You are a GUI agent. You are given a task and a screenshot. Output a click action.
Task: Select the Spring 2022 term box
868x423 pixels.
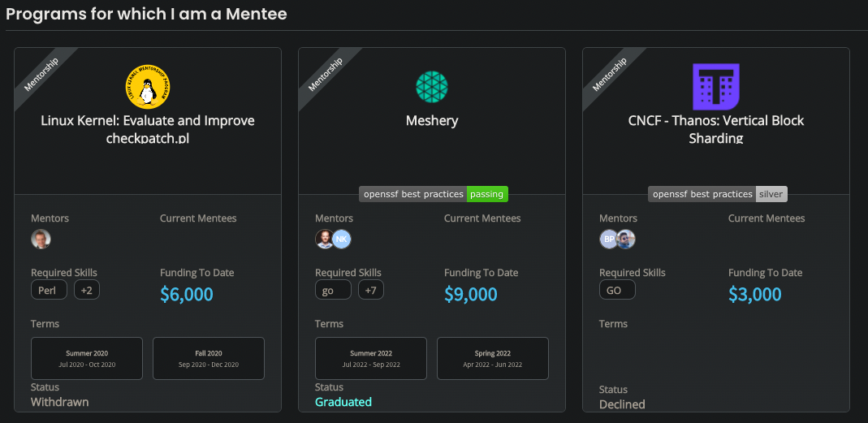click(493, 358)
